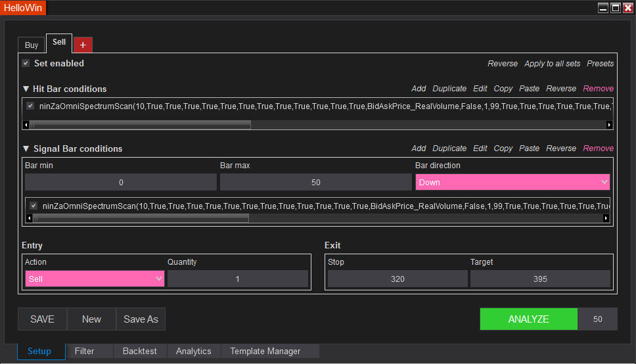Click the Stop value input field
This screenshot has height=364, width=636.
click(x=397, y=279)
